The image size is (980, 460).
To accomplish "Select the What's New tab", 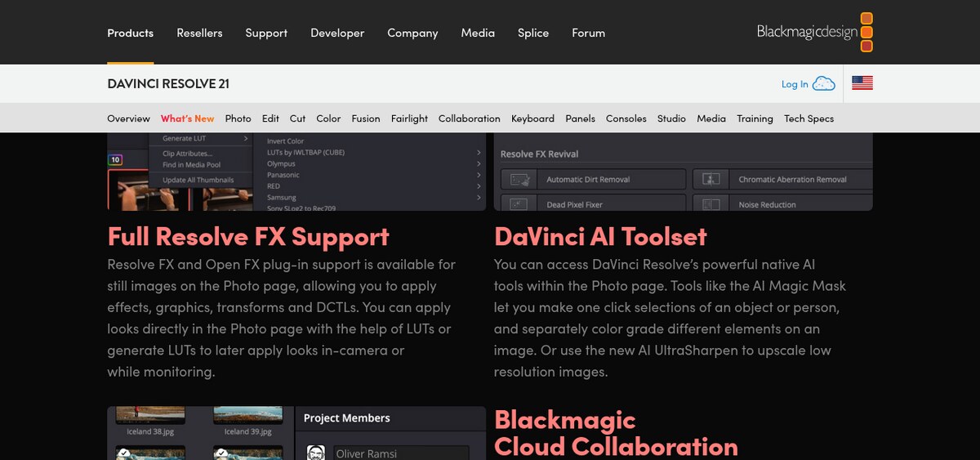I will click(x=188, y=118).
